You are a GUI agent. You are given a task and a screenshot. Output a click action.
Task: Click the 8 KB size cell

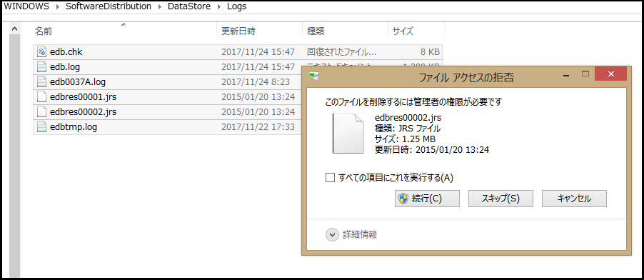tap(430, 52)
